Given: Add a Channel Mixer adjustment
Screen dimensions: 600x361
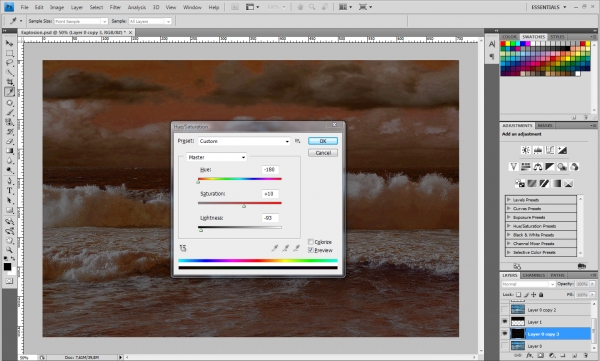Looking at the screenshot, I should (x=574, y=167).
